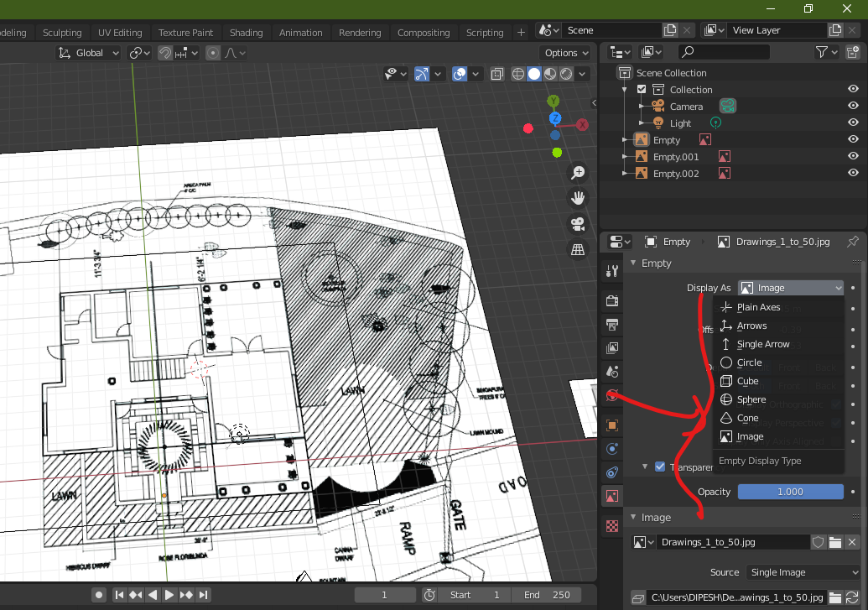Select the pan view hand icon
The height and width of the screenshot is (610, 868).
(x=578, y=198)
